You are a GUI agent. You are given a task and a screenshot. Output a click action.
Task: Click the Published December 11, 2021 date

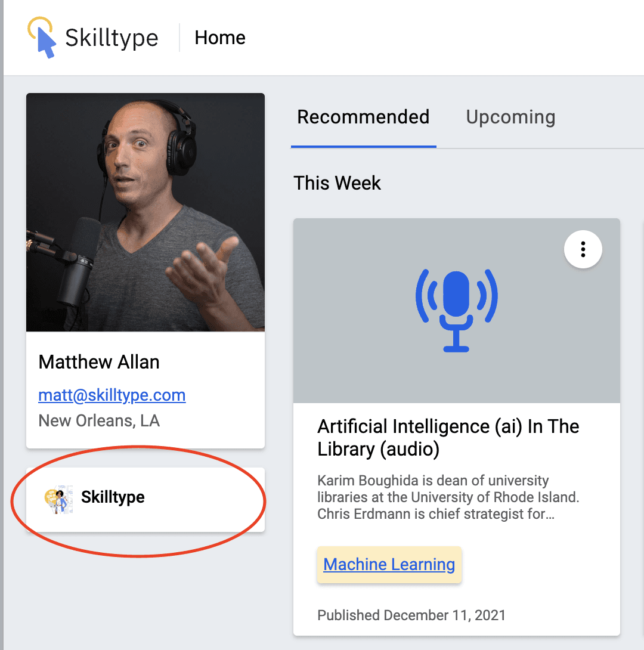pyautogui.click(x=411, y=615)
